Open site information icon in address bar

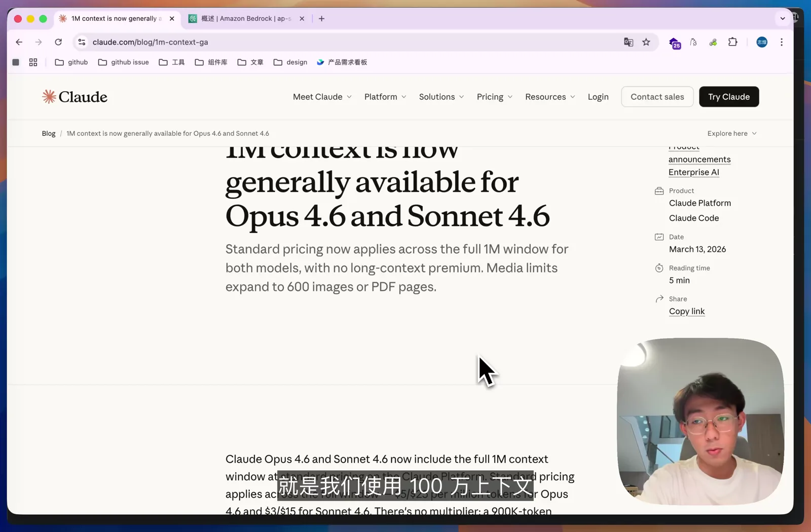point(82,42)
